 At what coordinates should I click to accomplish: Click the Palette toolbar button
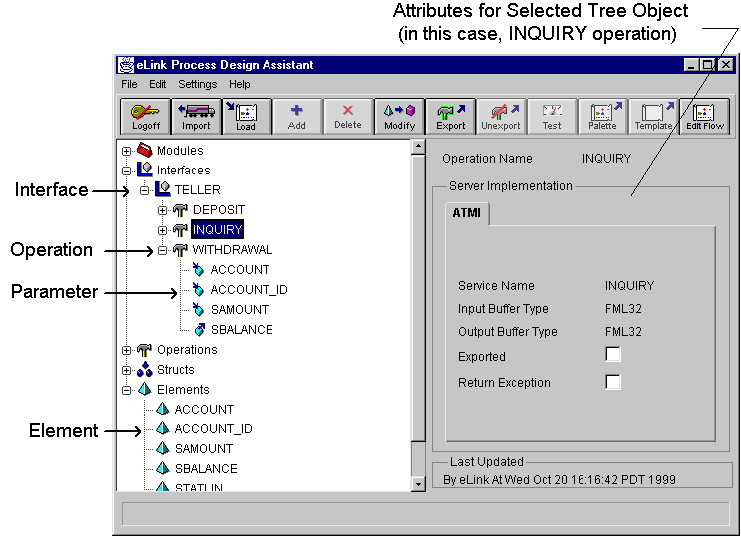tap(603, 117)
